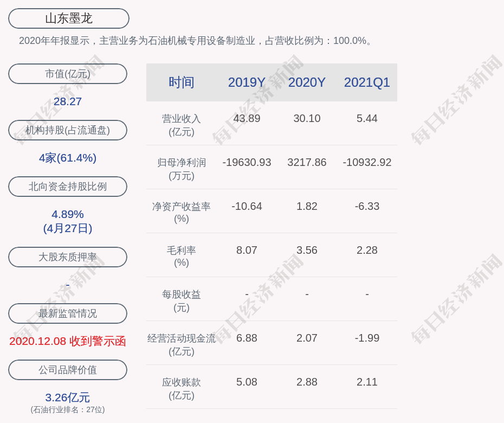The image size is (504, 423).
Task: Click ROE value 1.82
Action: click(307, 206)
